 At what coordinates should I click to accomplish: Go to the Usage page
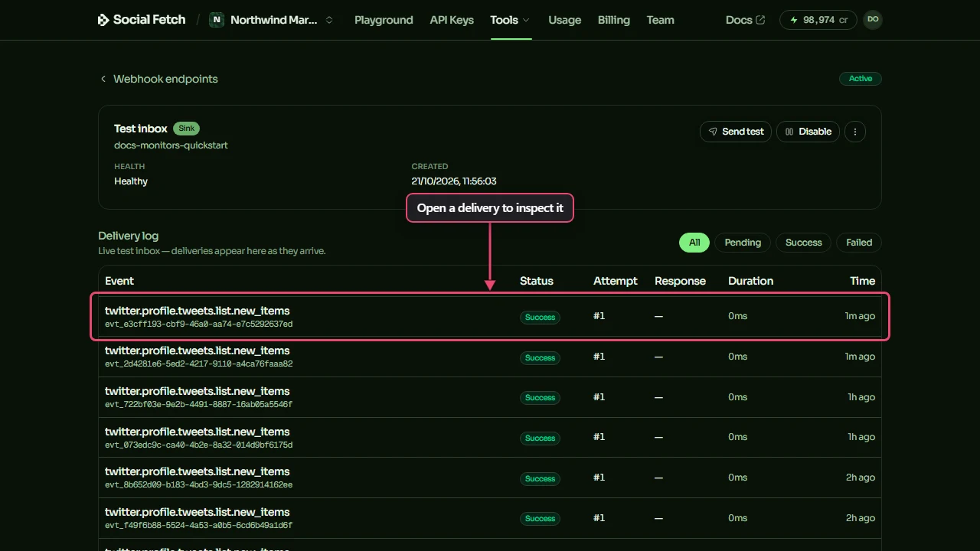click(x=564, y=20)
